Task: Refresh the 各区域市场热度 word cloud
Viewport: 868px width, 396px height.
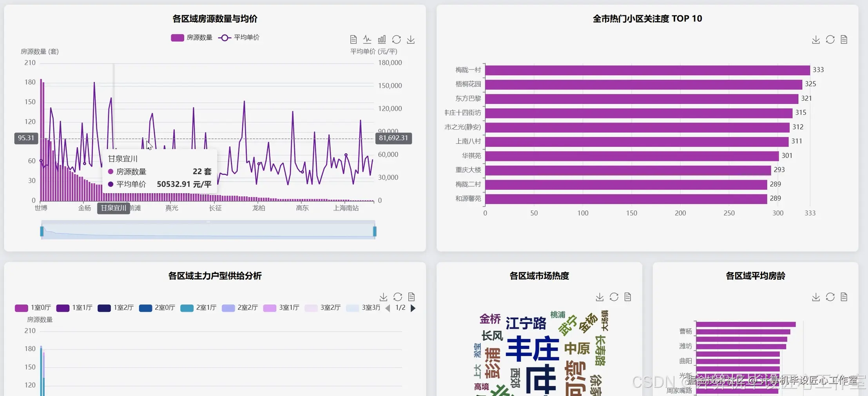Action: pos(614,297)
